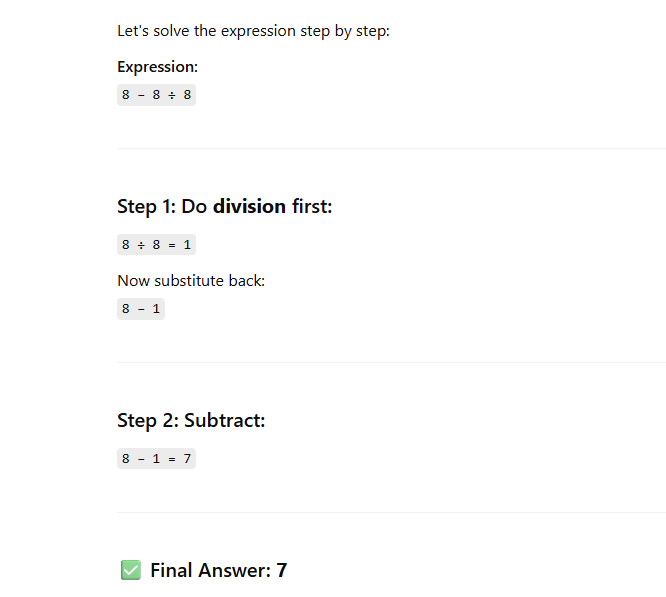
Task: Click the short code block "8 − 1"
Action: click(x=141, y=309)
